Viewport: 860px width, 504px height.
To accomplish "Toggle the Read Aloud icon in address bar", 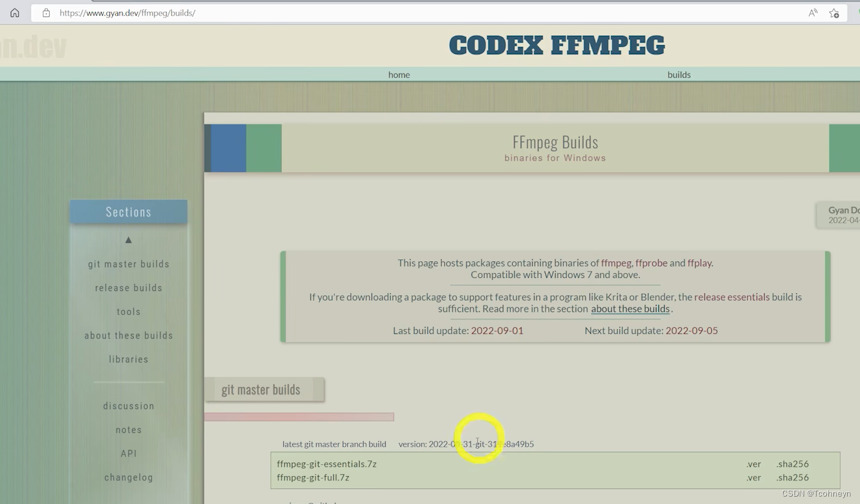I will click(813, 12).
